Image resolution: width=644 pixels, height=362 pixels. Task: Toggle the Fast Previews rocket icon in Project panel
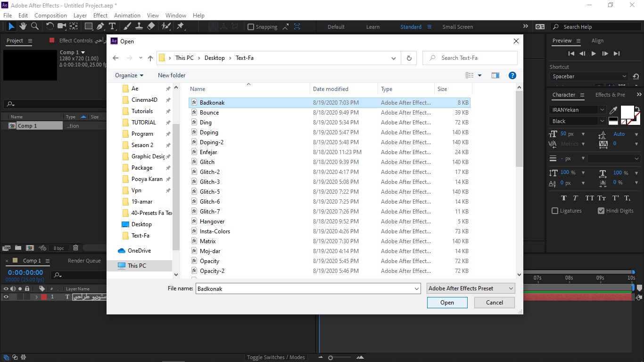42,247
